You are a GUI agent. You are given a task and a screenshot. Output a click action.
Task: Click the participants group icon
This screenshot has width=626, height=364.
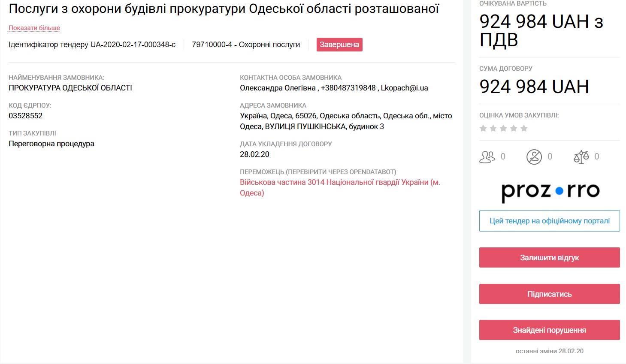487,157
